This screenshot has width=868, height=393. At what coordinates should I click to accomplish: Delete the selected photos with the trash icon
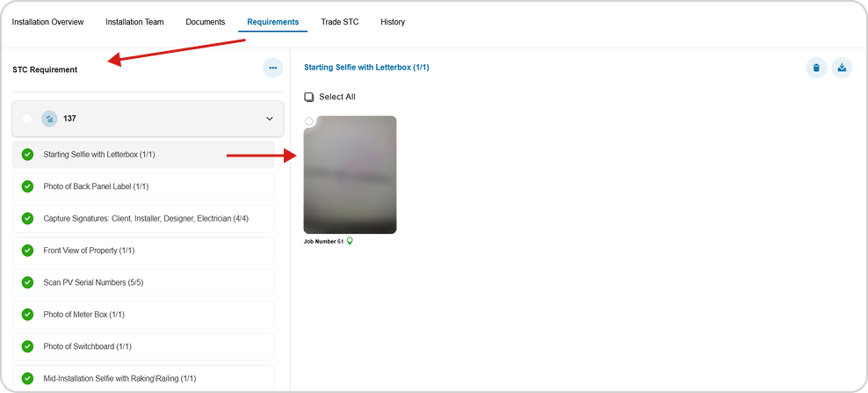point(816,68)
